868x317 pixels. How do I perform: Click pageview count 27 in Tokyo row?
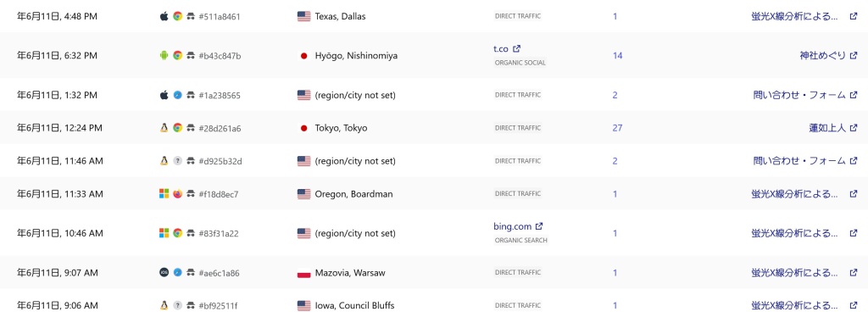(x=617, y=128)
